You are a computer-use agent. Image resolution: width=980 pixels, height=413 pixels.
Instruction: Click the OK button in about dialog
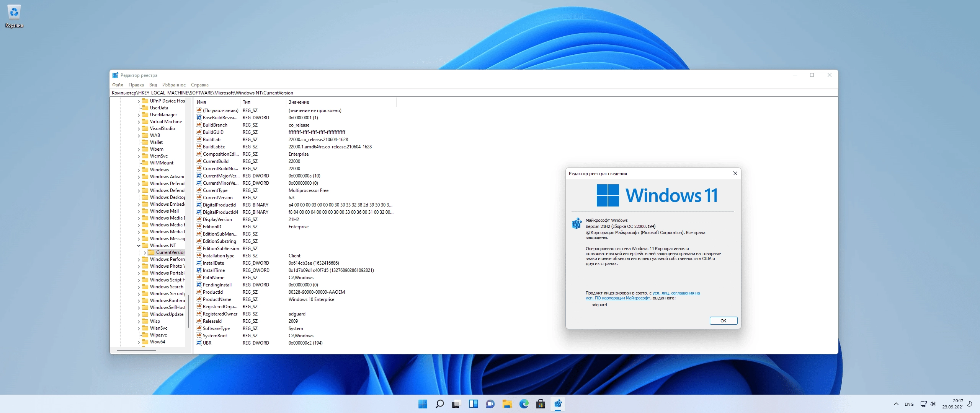tap(723, 321)
